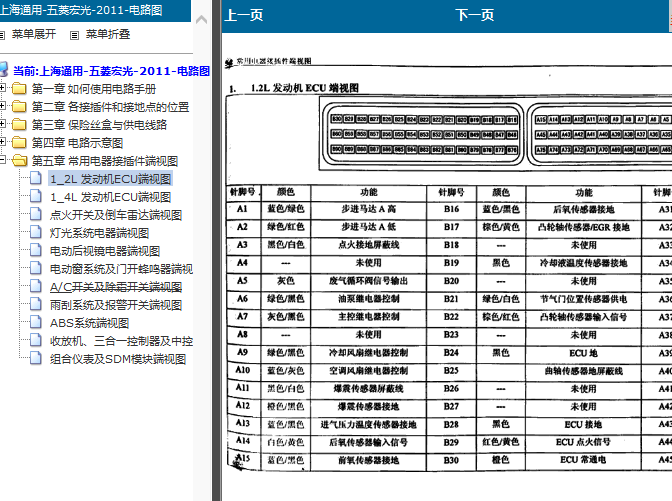Click the table cell 后氧传感器接地

[583, 210]
